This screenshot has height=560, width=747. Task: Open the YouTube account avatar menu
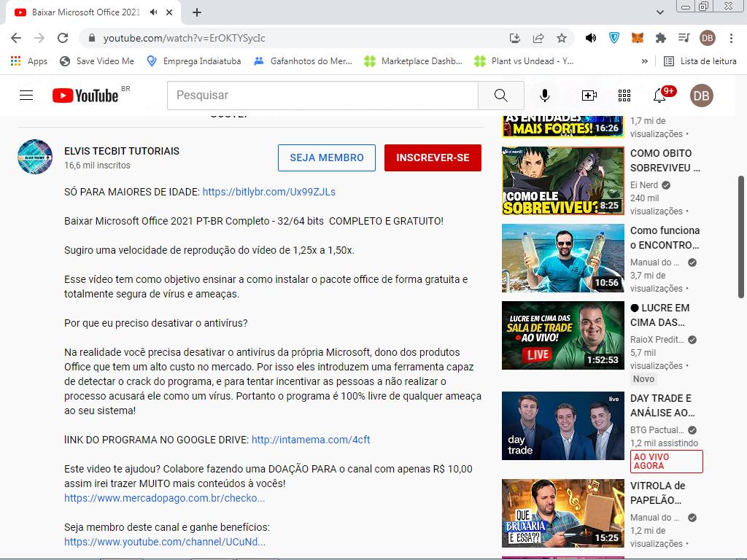click(701, 96)
